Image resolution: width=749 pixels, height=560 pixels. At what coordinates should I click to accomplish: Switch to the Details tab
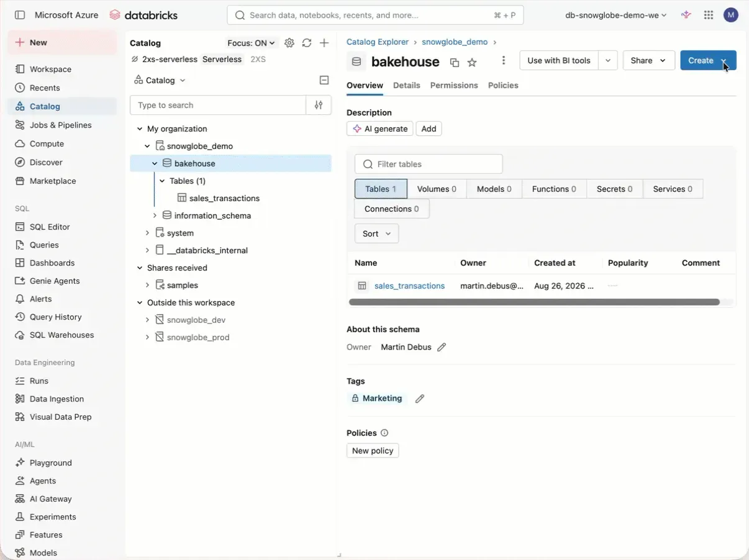[407, 85]
